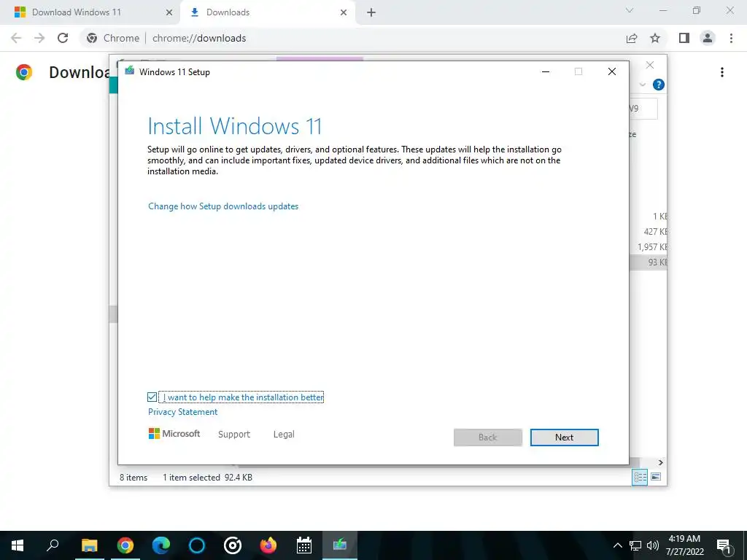747x560 pixels.
Task: Open the taskbar clock showing 4:19 AM
Action: 684,545
